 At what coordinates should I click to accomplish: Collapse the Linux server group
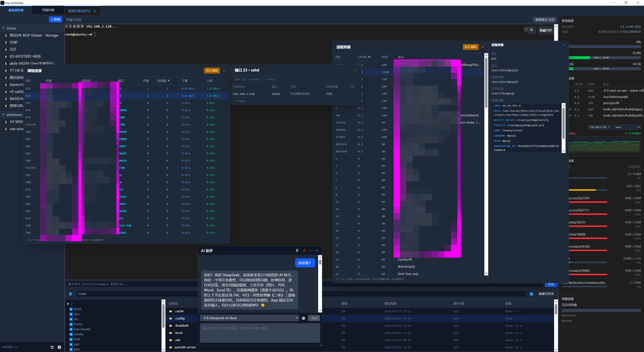pyautogui.click(x=4, y=28)
